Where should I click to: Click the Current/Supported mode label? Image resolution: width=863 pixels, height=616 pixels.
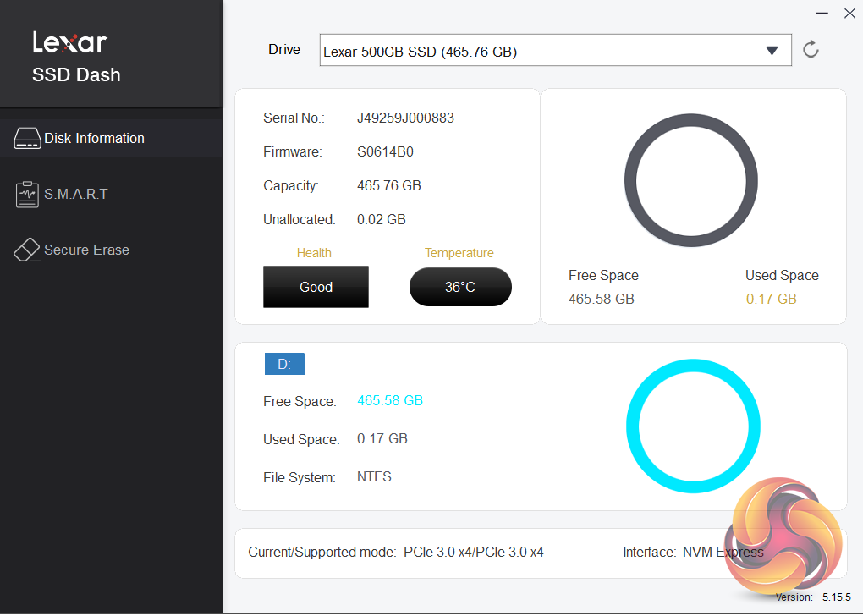click(322, 553)
